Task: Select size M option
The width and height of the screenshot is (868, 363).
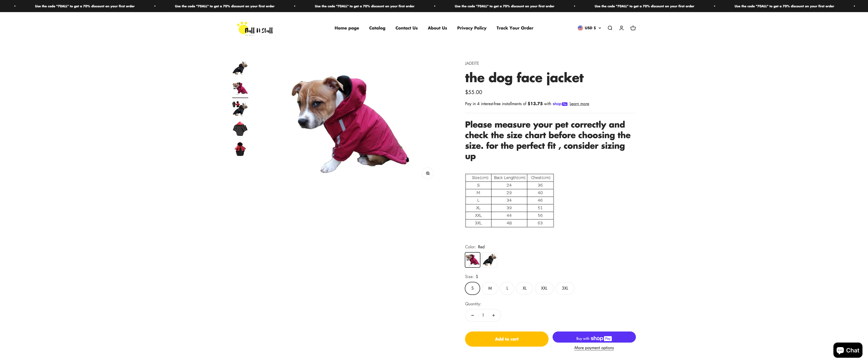Action: [x=490, y=288]
